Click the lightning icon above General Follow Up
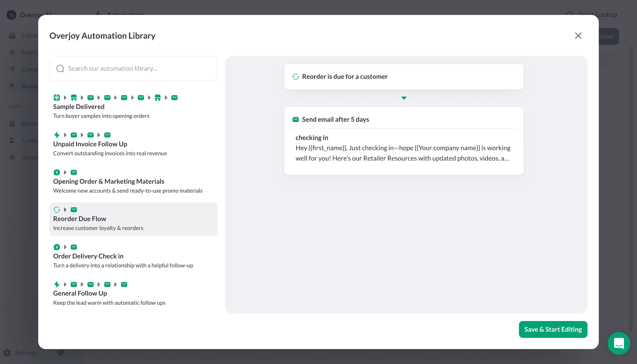Viewport: 637px width, 364px height. pyautogui.click(x=57, y=284)
